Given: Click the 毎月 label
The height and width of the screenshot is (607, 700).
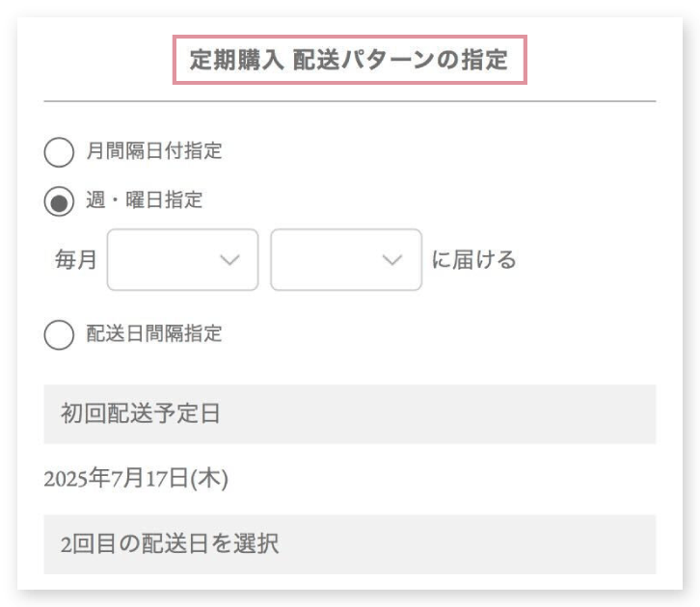Looking at the screenshot, I should coord(76,260).
